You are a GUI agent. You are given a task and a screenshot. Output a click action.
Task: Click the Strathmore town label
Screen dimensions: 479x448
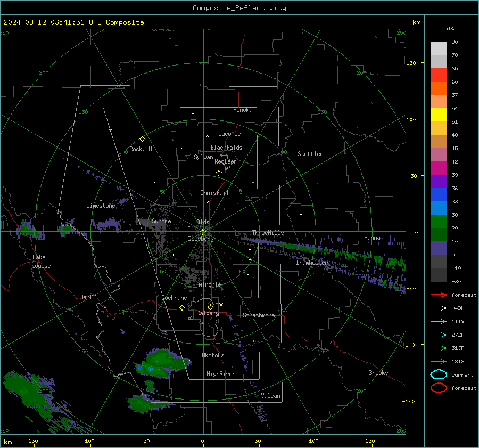point(259,315)
